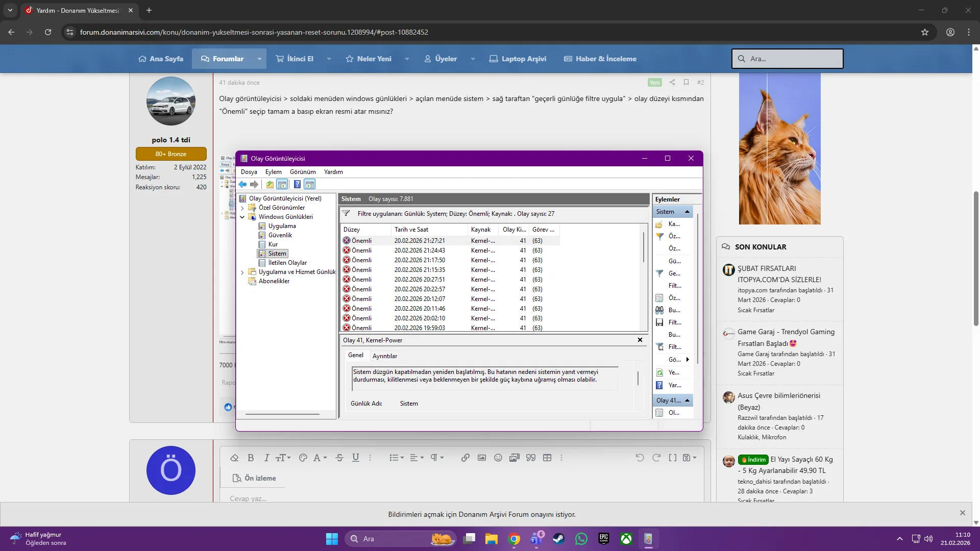The height and width of the screenshot is (551, 980).
Task: Click the Back arrow in Event Viewer toolbar
Action: coord(242,185)
